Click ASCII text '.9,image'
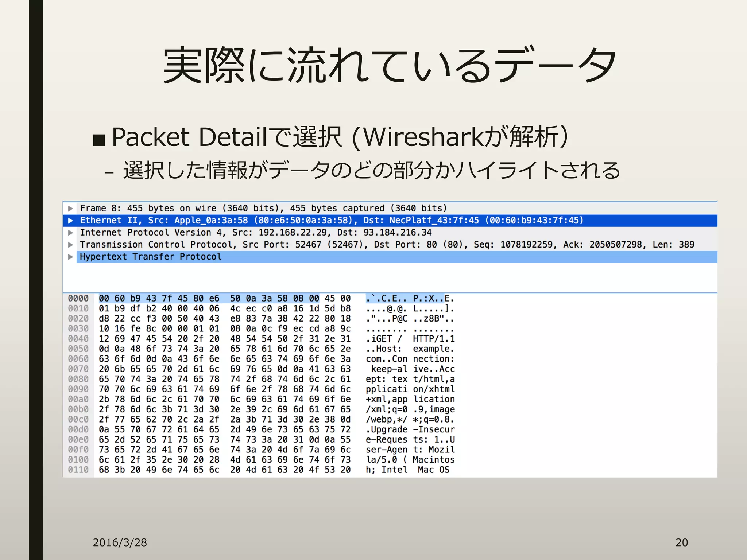This screenshot has width=747, height=560. (x=434, y=409)
